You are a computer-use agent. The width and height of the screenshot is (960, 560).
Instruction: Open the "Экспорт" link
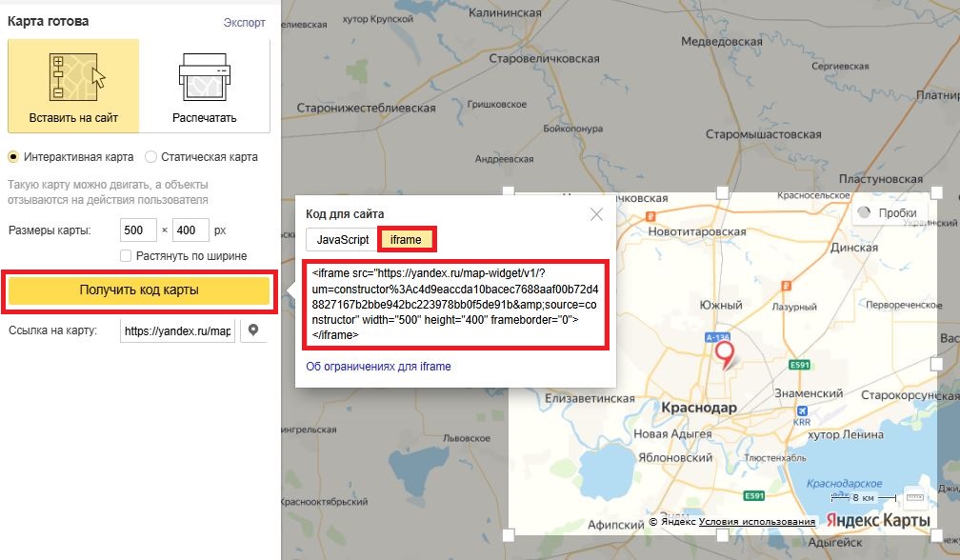[244, 23]
